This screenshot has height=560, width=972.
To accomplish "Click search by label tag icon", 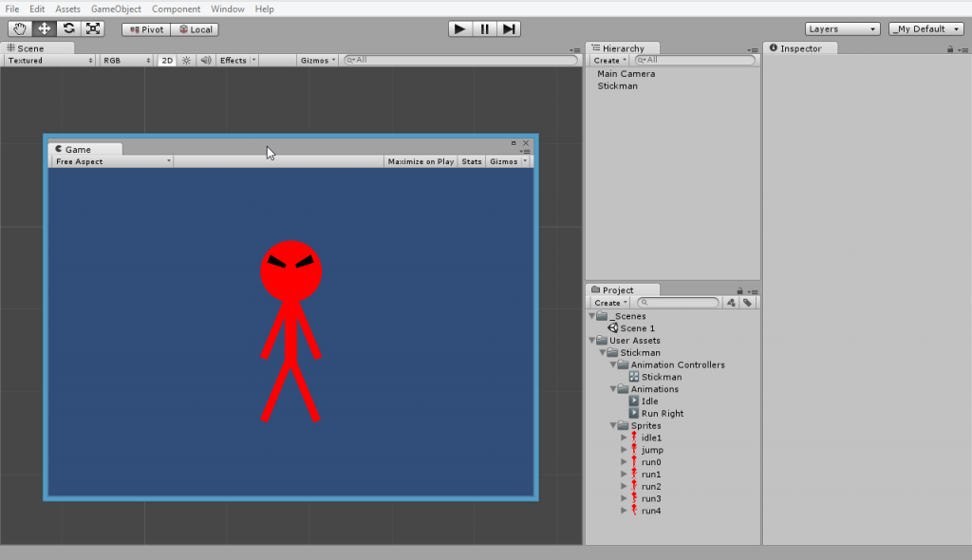I will coord(748,303).
